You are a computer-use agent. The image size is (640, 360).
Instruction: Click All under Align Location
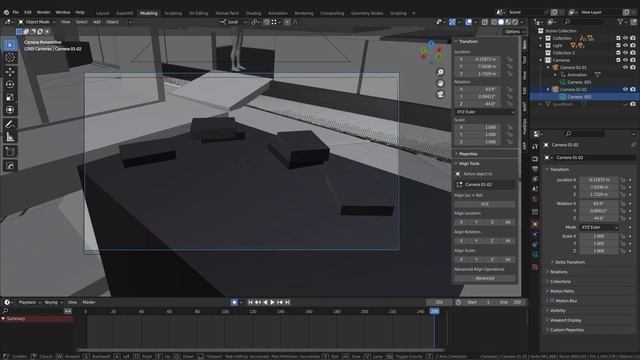[x=507, y=222]
